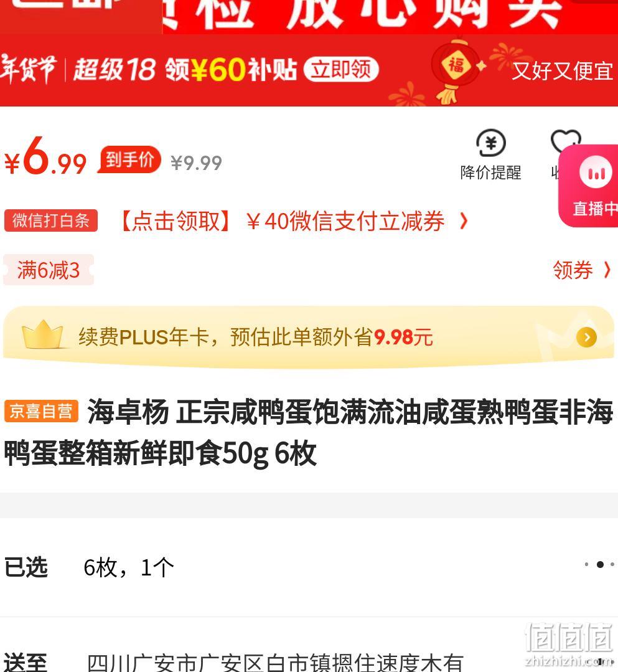618x672 pixels.
Task: Tap the 到手价 price badge
Action: [130, 160]
